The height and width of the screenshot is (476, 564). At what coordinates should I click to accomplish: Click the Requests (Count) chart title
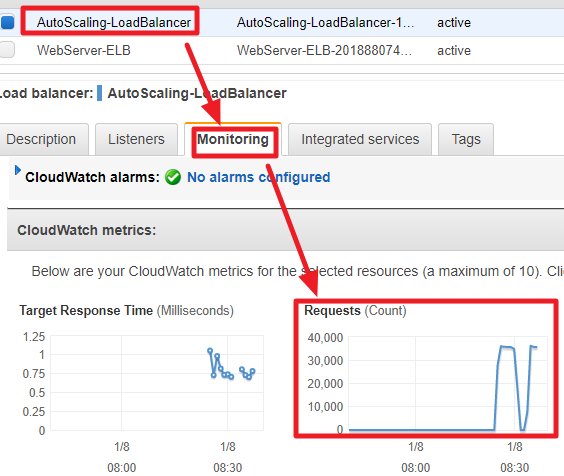355,310
